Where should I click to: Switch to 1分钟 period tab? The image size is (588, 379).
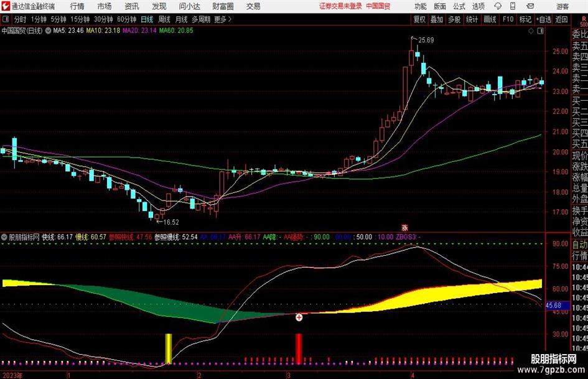pos(39,19)
